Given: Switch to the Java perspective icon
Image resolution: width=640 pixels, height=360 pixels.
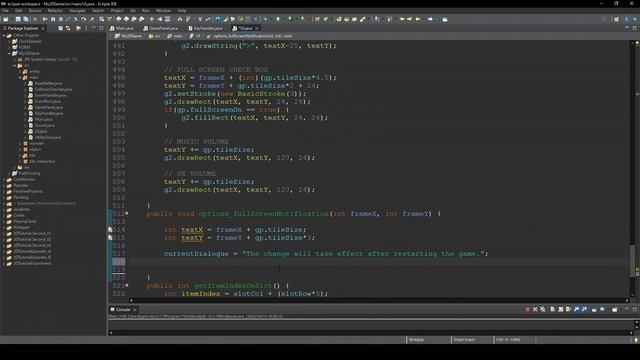Looking at the screenshot, I should tap(627, 19).
